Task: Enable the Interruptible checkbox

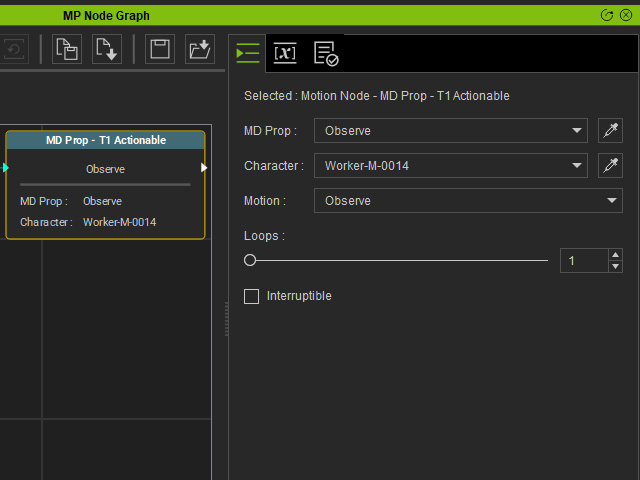Action: tap(251, 296)
